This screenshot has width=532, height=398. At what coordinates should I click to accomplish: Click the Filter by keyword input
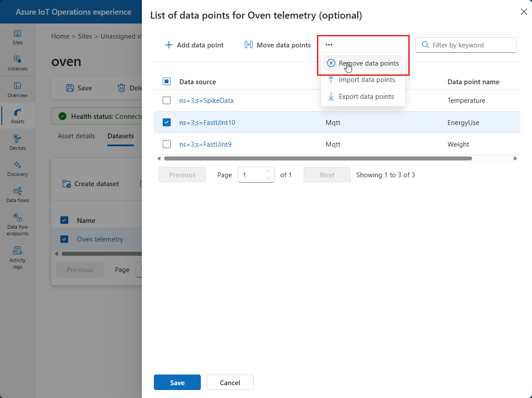[466, 45]
